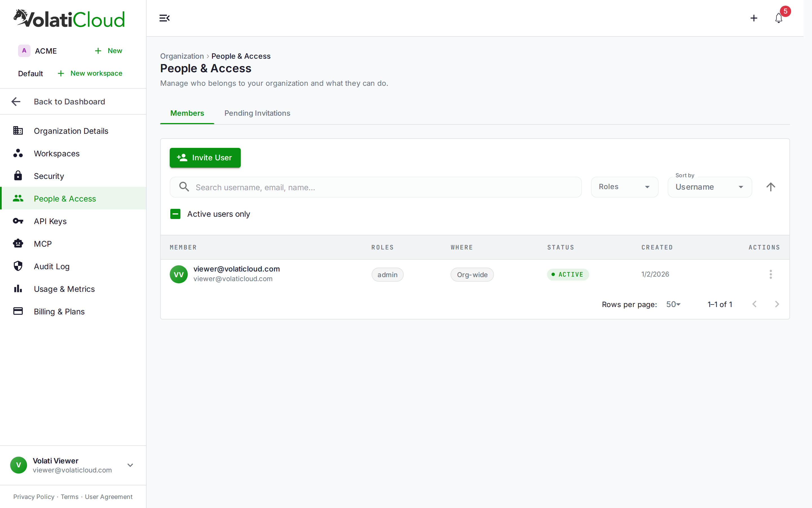
Task: Click the Workspaces dots icon
Action: pyautogui.click(x=18, y=153)
